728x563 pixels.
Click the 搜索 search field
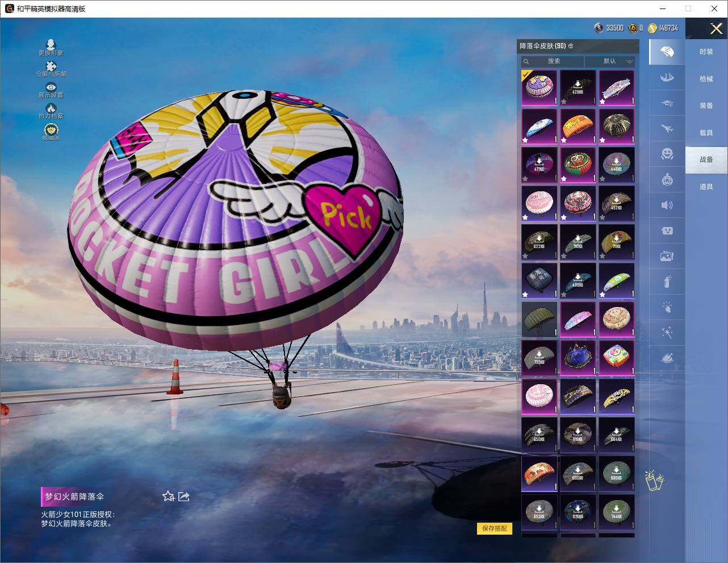click(x=553, y=61)
